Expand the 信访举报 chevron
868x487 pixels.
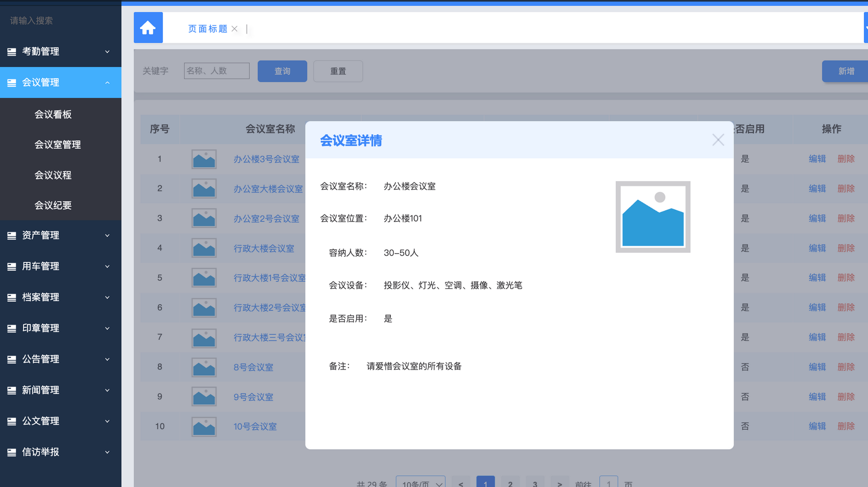[107, 452]
